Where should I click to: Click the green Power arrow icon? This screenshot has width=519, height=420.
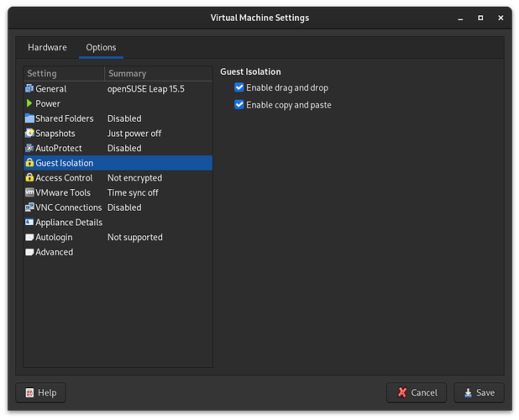[x=29, y=103]
